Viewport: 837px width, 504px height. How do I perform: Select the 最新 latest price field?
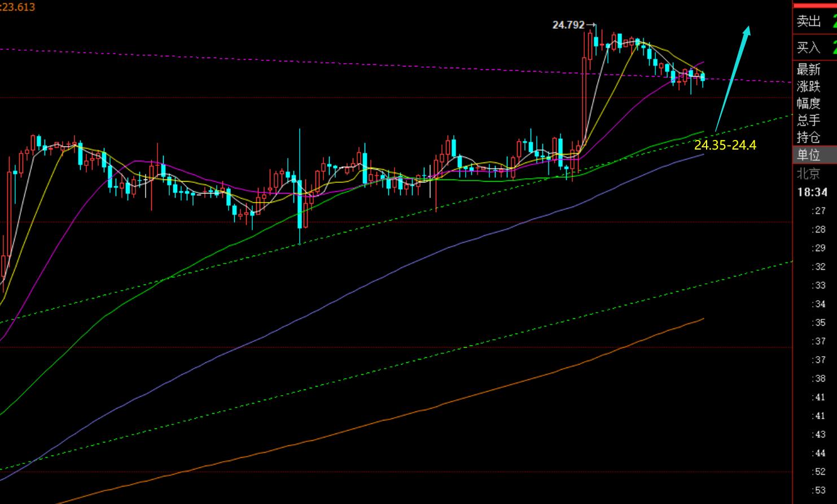[809, 69]
